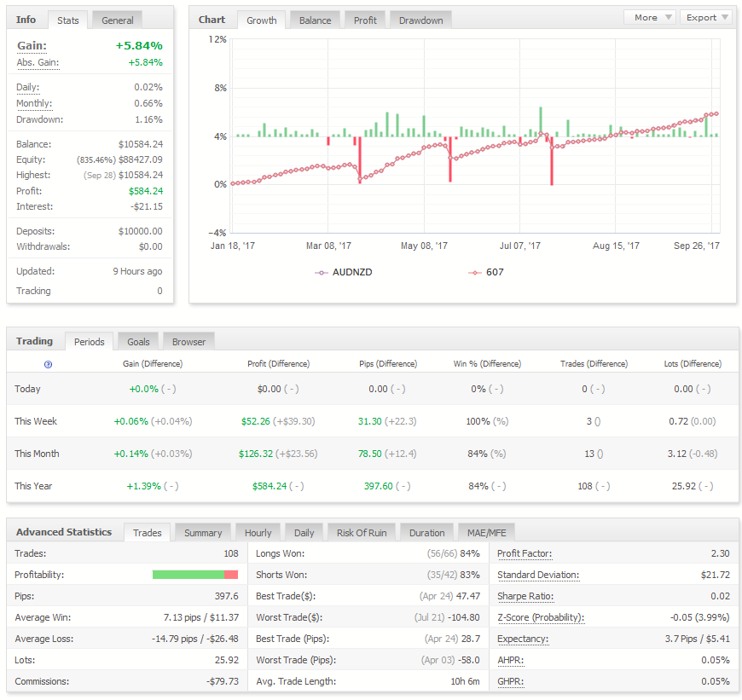This screenshot has height=700, width=742.
Task: Click the Pips (Difference) column header
Action: tap(388, 364)
